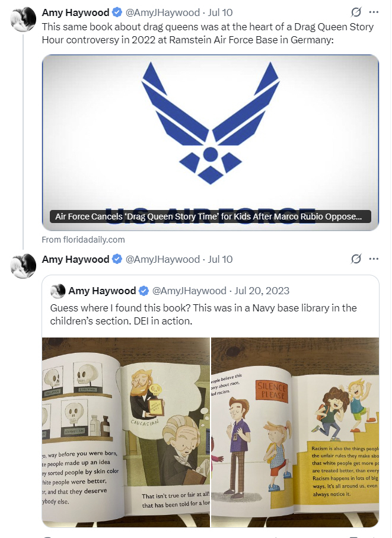This screenshot has width=392, height=538.
Task: Click 'Air Force Cancels Drag Queen Story Time' headline
Action: tap(209, 217)
